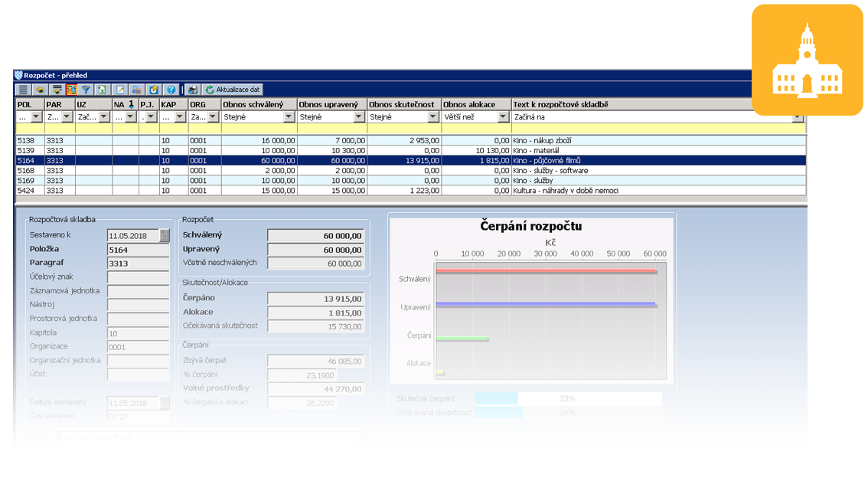
Task: Click the NA column header with sort indicator
Action: click(125, 104)
